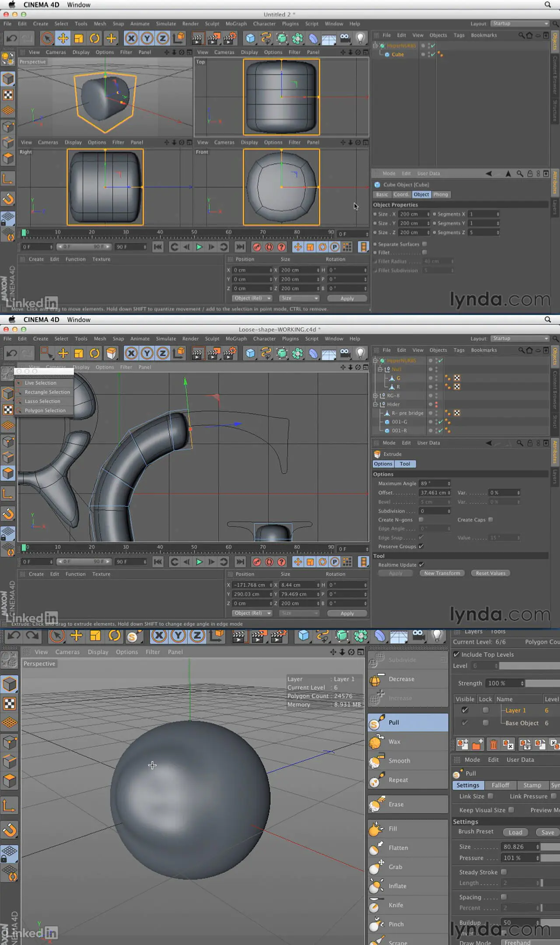This screenshot has height=945, width=560.
Task: Enable Link Size checkbox
Action: click(490, 796)
